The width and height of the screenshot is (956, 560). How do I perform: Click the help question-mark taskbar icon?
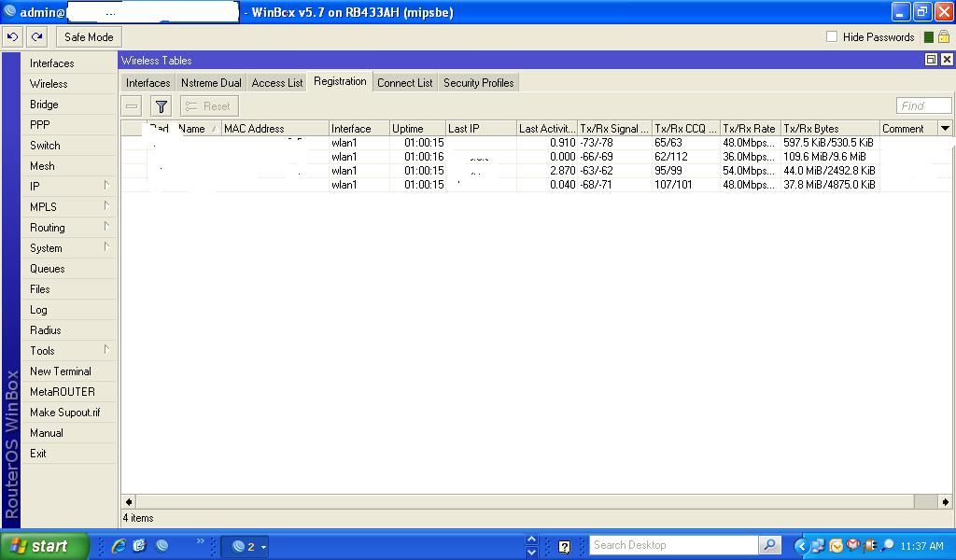click(564, 547)
